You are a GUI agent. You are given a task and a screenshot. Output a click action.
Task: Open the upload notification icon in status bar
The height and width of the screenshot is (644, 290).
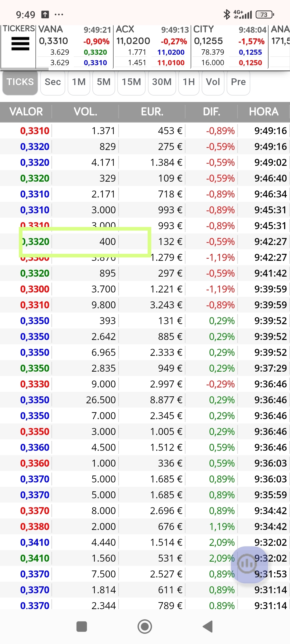point(45,14)
